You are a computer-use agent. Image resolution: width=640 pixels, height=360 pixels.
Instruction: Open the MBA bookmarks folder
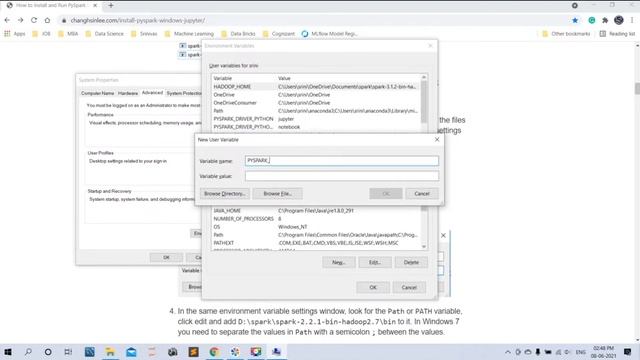click(x=68, y=34)
